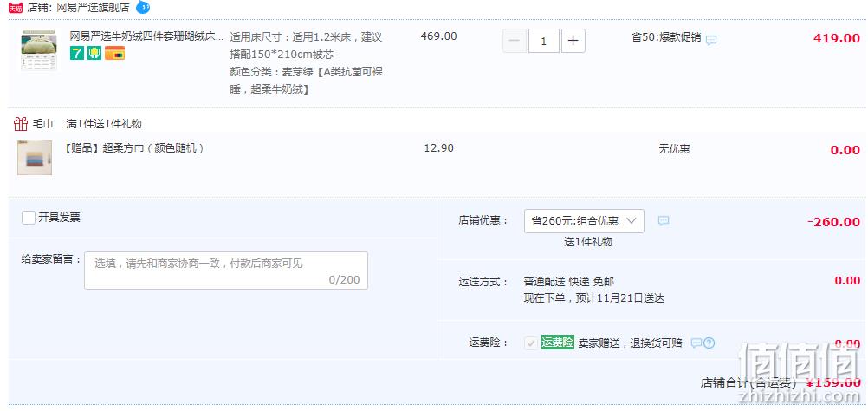Click the 预计11月21日送达 delivery estimate
Viewport: 868px width, 411px height.
(x=619, y=298)
